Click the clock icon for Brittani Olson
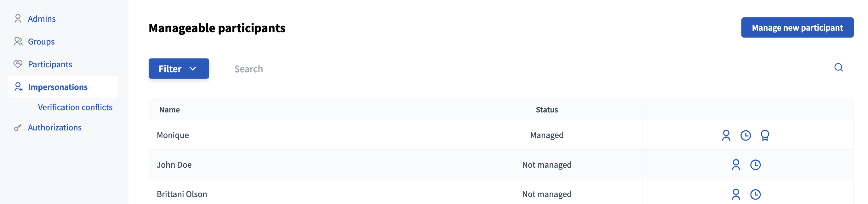 [755, 194]
